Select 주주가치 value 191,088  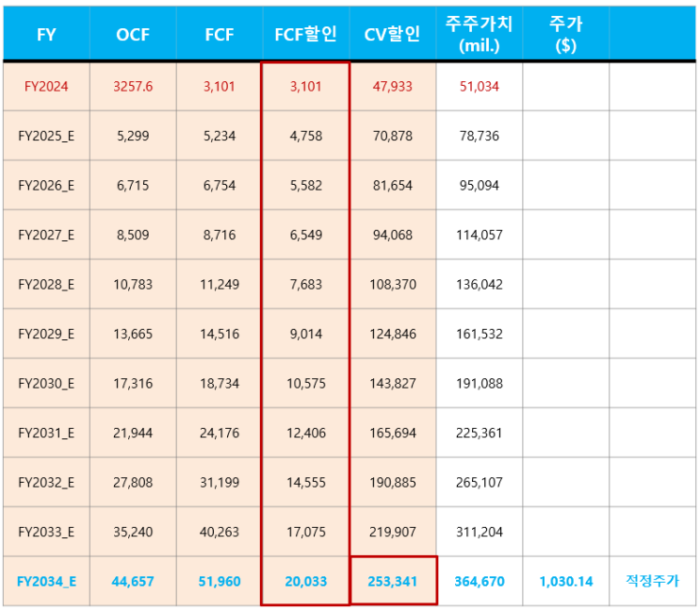click(x=480, y=384)
